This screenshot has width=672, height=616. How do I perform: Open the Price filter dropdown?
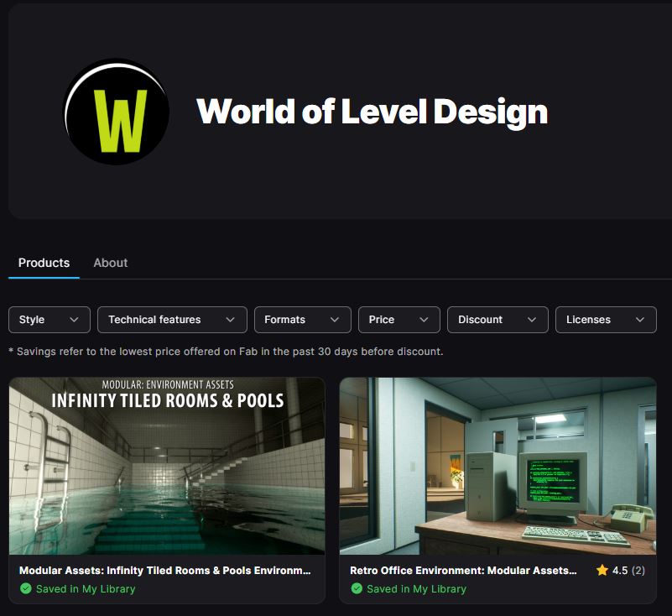click(399, 320)
